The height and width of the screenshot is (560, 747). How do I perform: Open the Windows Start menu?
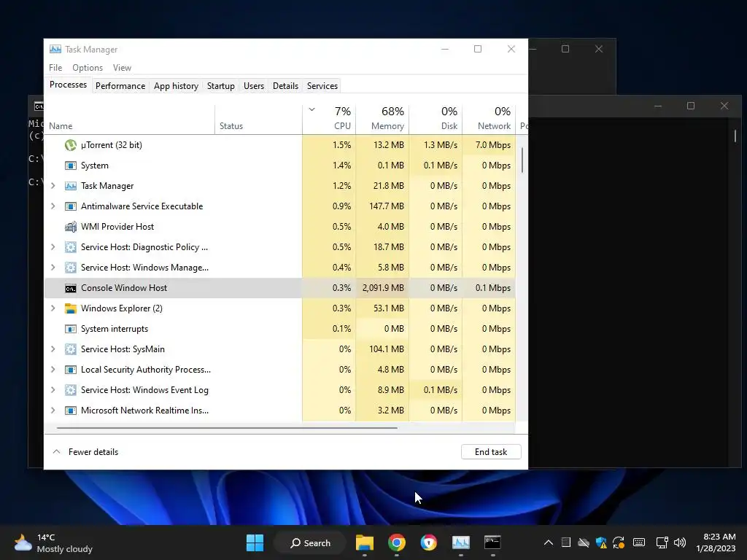(x=255, y=542)
